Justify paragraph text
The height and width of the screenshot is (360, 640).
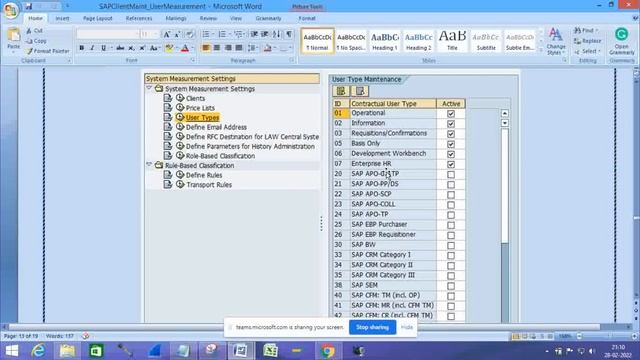click(x=239, y=48)
